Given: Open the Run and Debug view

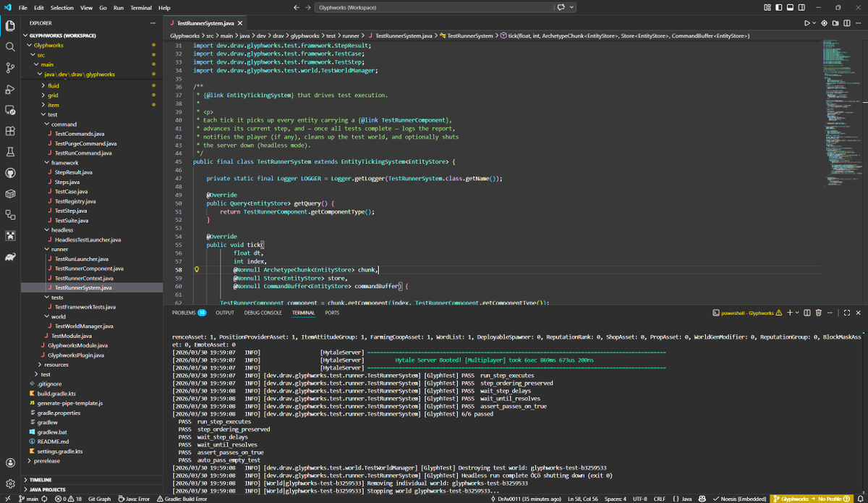Looking at the screenshot, I should point(10,89).
